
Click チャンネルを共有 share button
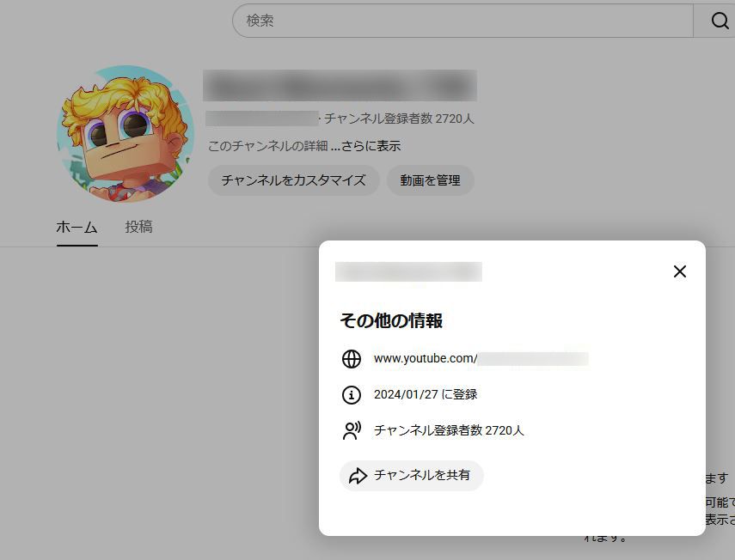pyautogui.click(x=411, y=475)
